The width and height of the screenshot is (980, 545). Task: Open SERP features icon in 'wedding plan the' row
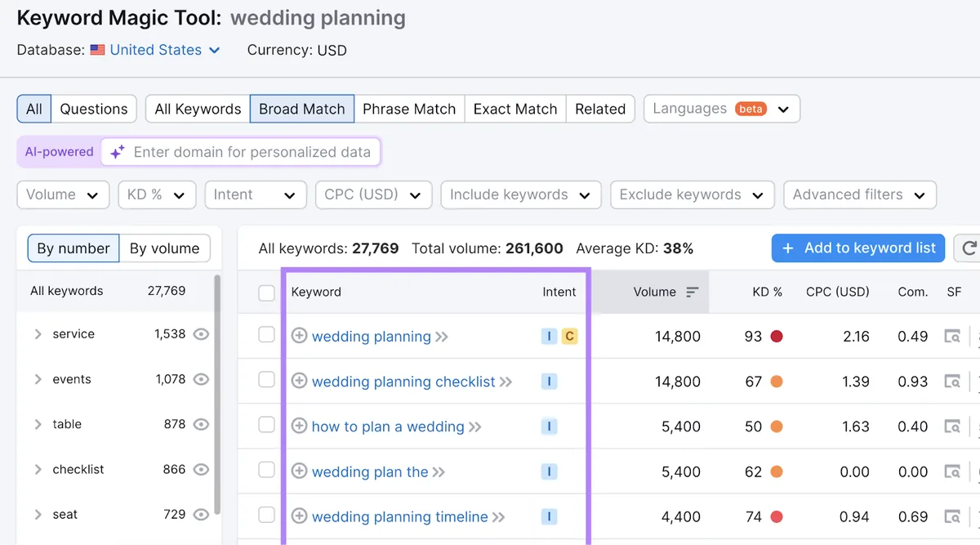click(x=952, y=471)
